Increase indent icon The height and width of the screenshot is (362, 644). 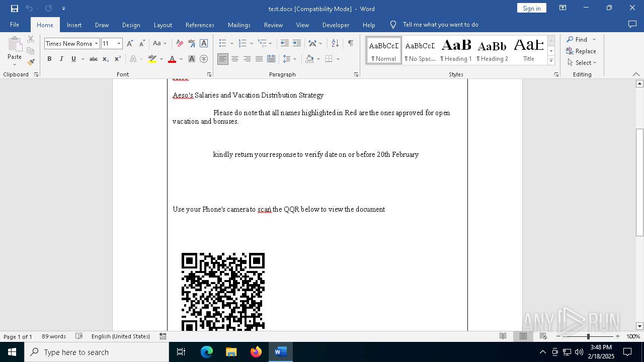(297, 44)
